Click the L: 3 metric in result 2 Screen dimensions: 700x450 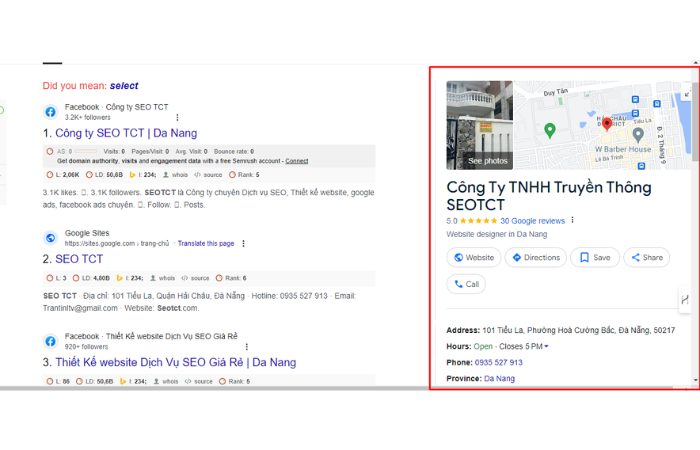click(x=56, y=278)
